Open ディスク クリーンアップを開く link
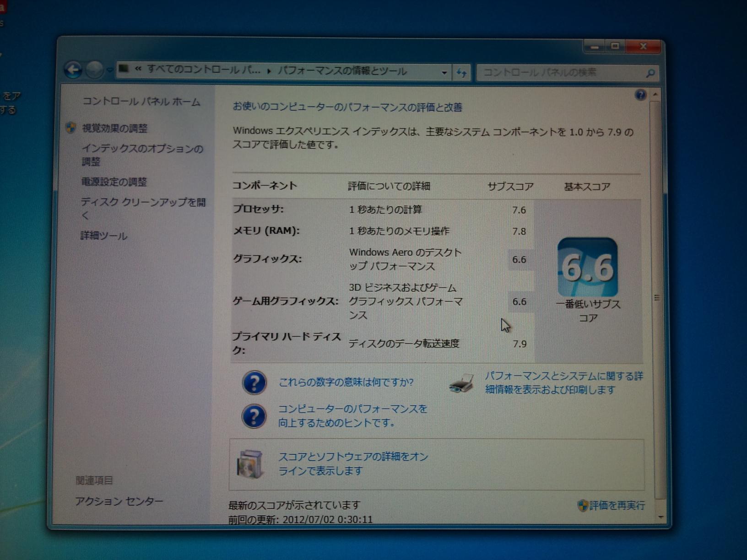 pyautogui.click(x=143, y=208)
